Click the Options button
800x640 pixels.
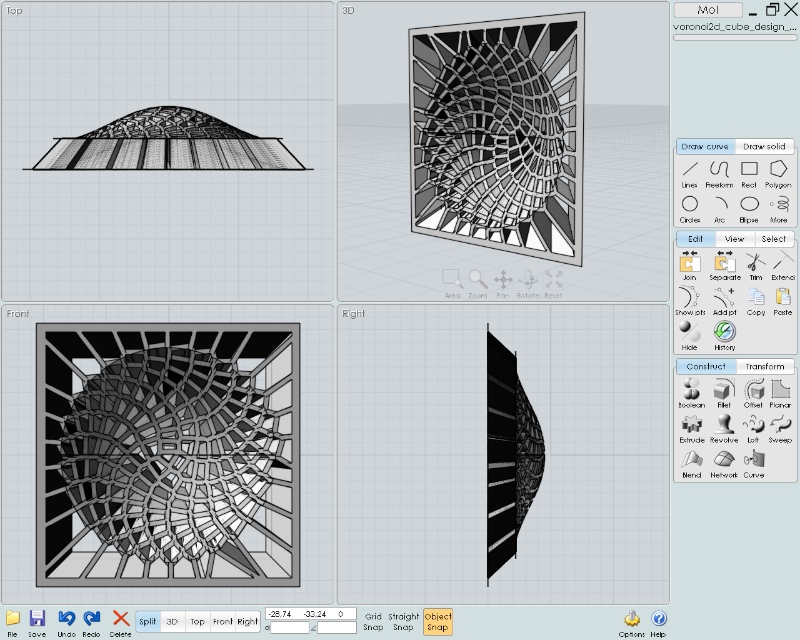pyautogui.click(x=632, y=622)
